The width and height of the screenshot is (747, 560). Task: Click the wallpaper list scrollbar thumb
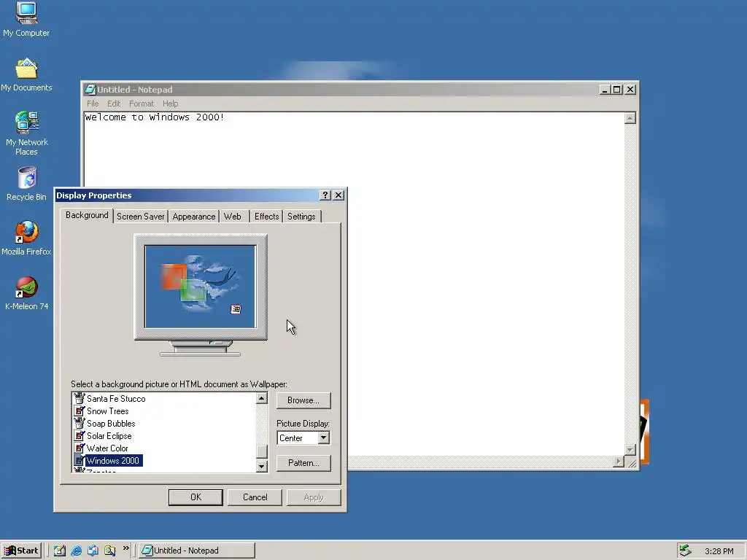pos(262,451)
